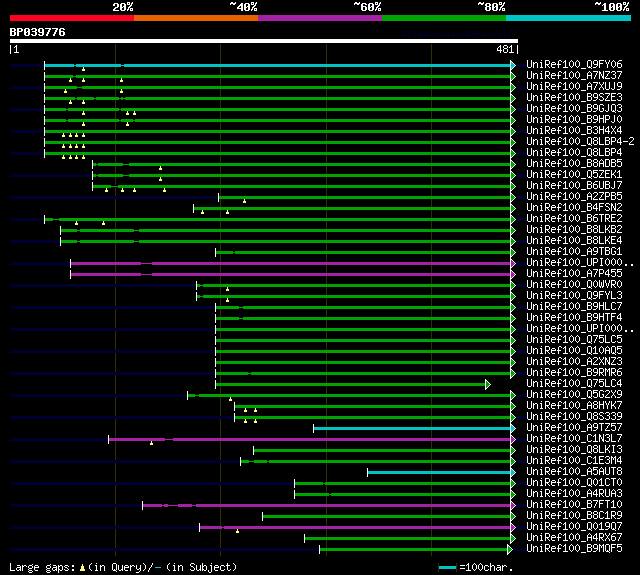Open the UniRef100_B8C1R9 entry
Viewport: 640px width, 575px height.
click(574, 516)
